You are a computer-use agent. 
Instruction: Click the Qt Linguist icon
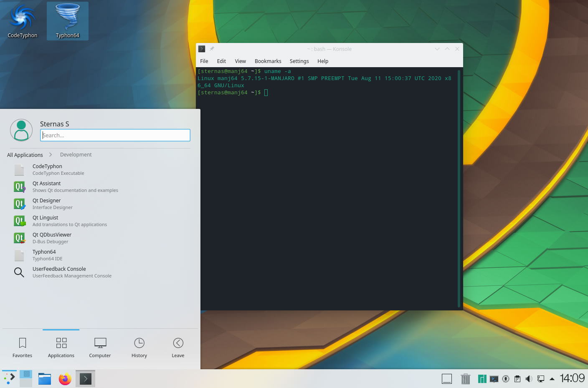19,221
